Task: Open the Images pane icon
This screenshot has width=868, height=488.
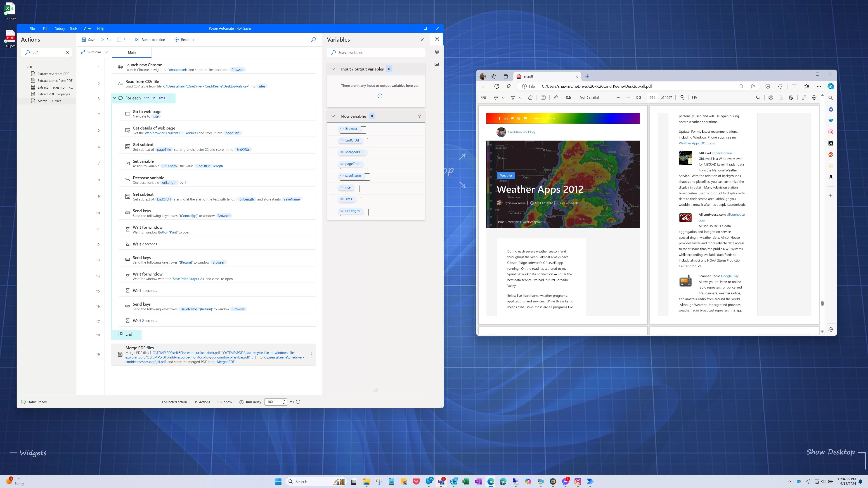Action: point(437,64)
